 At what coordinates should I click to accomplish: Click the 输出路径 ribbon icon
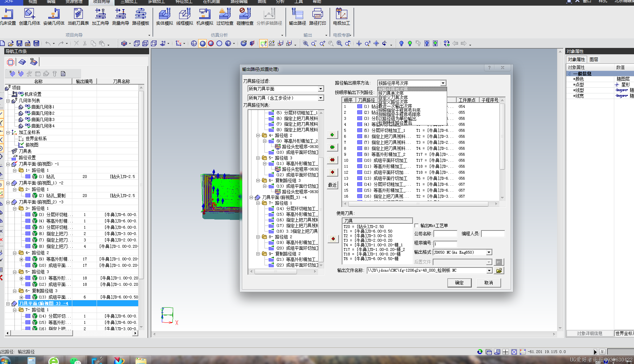(x=298, y=17)
